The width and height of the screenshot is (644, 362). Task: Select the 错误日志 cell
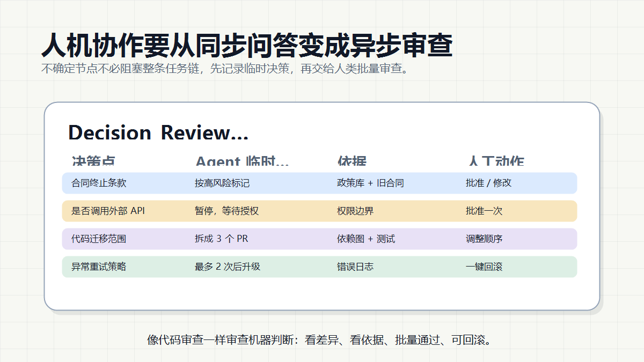pyautogui.click(x=355, y=267)
